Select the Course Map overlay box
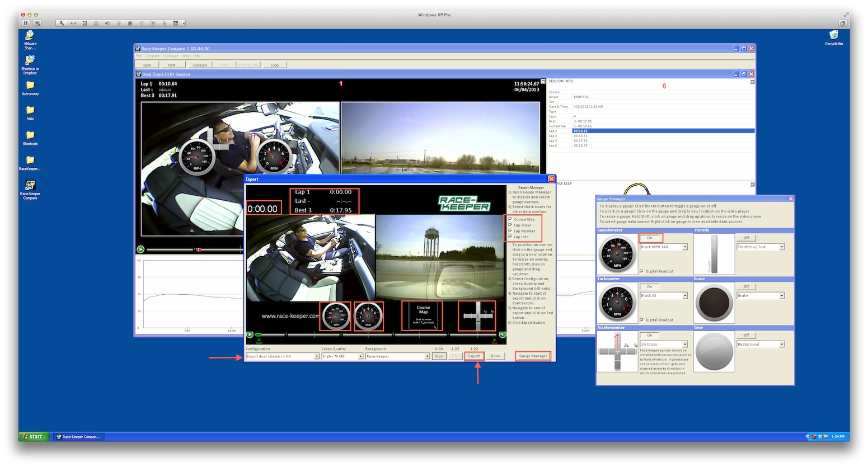 (423, 317)
